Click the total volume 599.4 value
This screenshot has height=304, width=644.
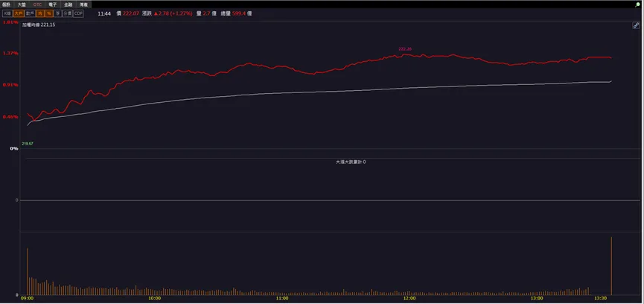pyautogui.click(x=240, y=13)
